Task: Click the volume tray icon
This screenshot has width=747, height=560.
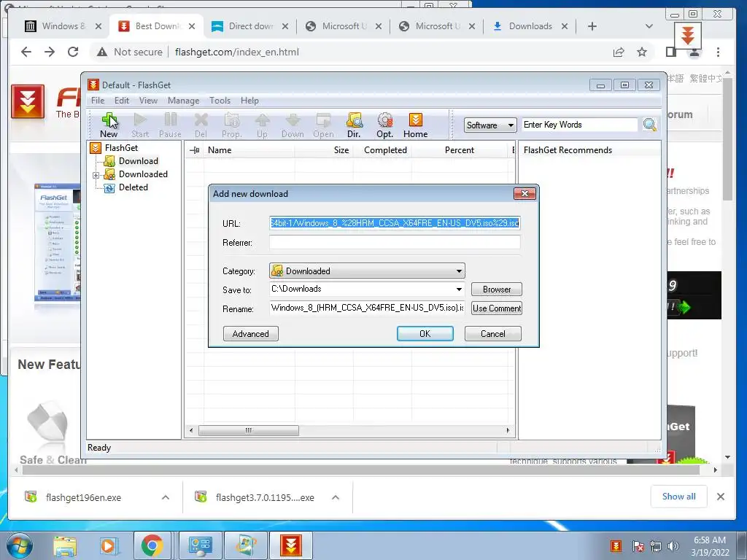Action: pos(673,545)
